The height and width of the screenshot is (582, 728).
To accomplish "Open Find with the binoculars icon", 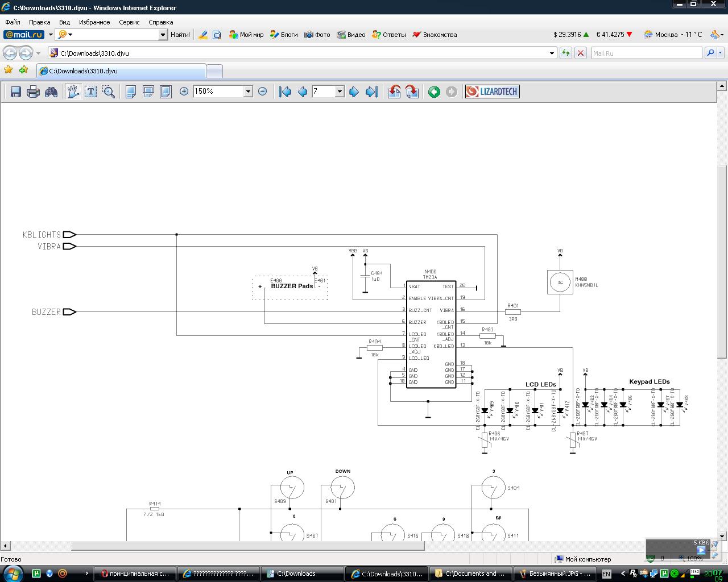I will click(x=51, y=92).
